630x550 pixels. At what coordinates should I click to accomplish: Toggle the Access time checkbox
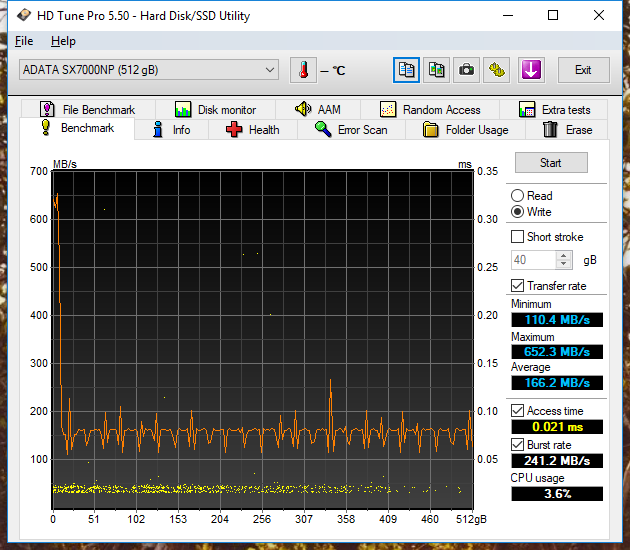pyautogui.click(x=517, y=411)
